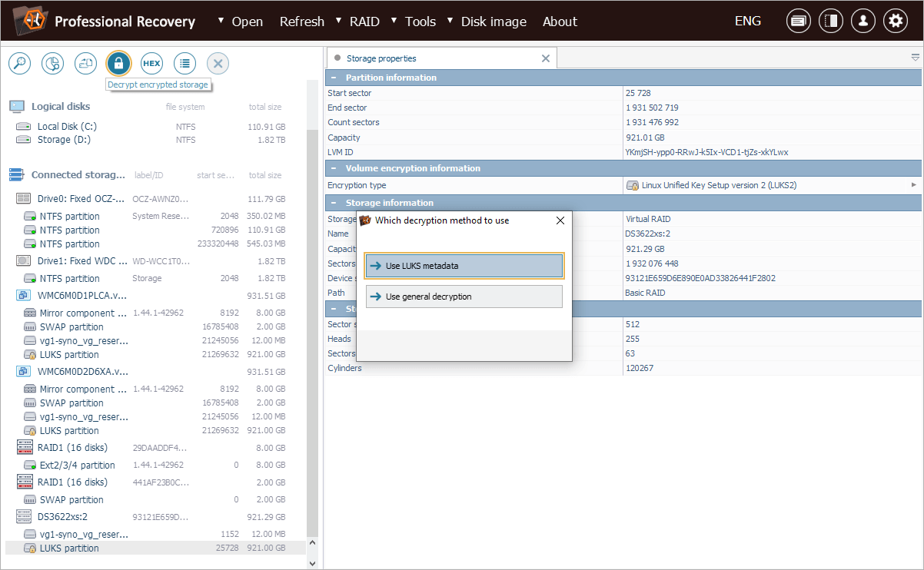Click the open disk image toolbar icon
This screenshot has width=924, height=570.
85,64
